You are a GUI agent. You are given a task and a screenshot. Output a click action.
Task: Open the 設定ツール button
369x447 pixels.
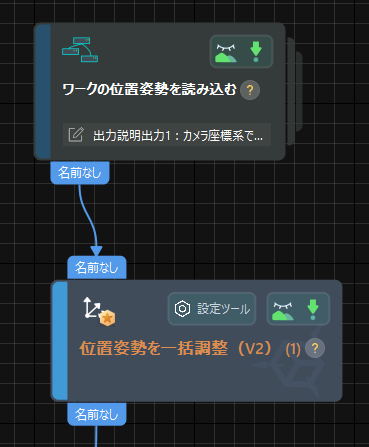pos(212,309)
